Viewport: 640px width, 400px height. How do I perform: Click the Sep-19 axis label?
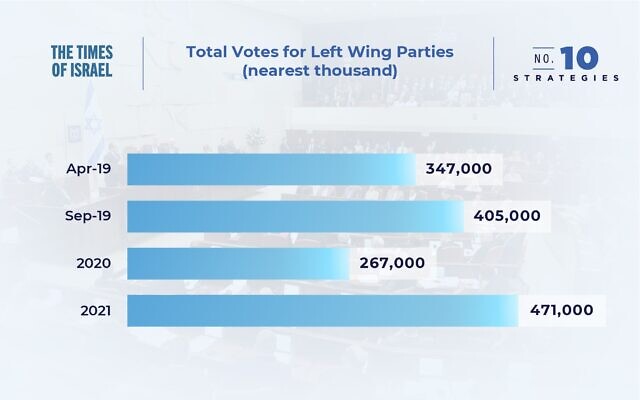pos(88,216)
